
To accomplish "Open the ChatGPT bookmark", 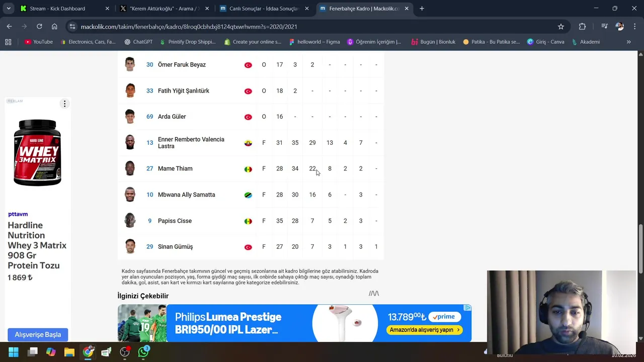I will point(138,42).
